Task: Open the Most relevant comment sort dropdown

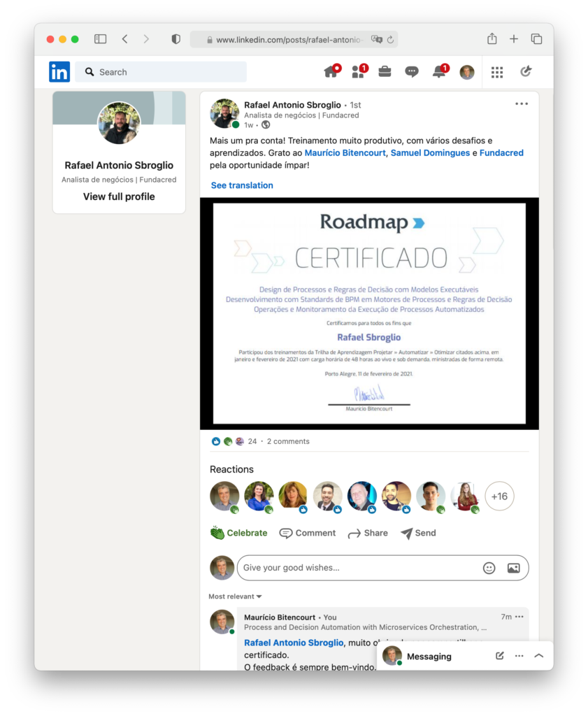Action: click(235, 596)
